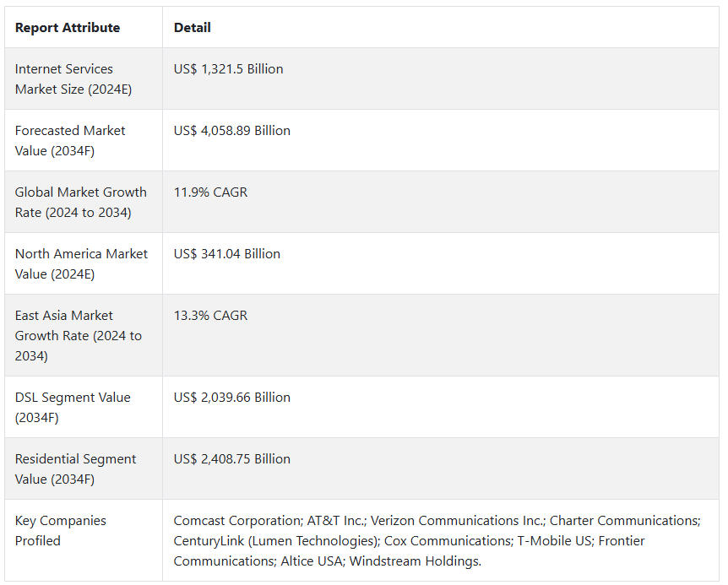Click the US$ 4,058.89 Billion value

(232, 131)
